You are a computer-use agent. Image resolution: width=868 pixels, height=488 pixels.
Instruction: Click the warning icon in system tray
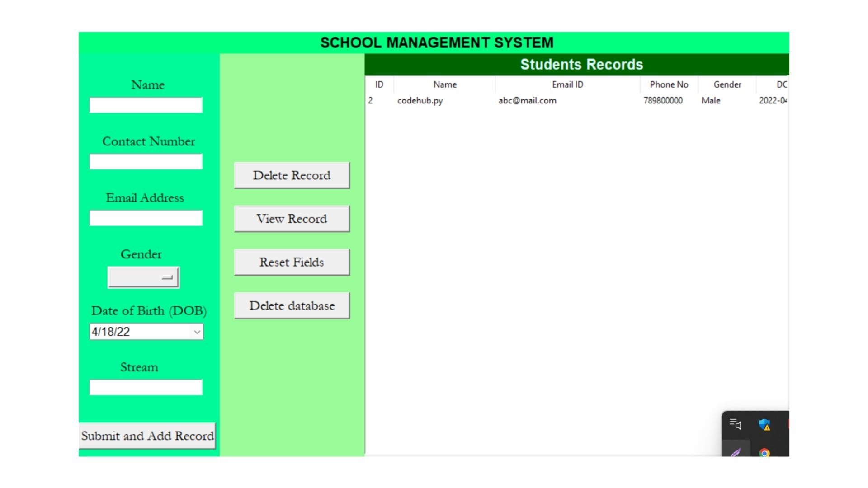[x=765, y=426]
